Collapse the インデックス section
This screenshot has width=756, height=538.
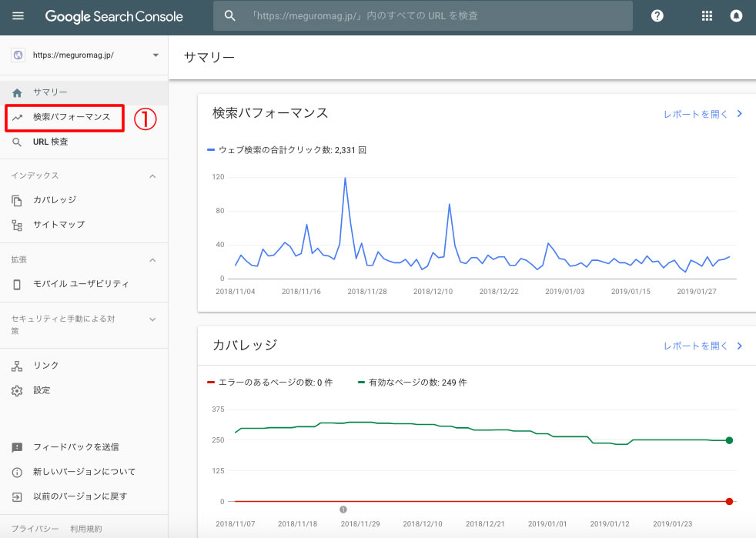point(152,176)
